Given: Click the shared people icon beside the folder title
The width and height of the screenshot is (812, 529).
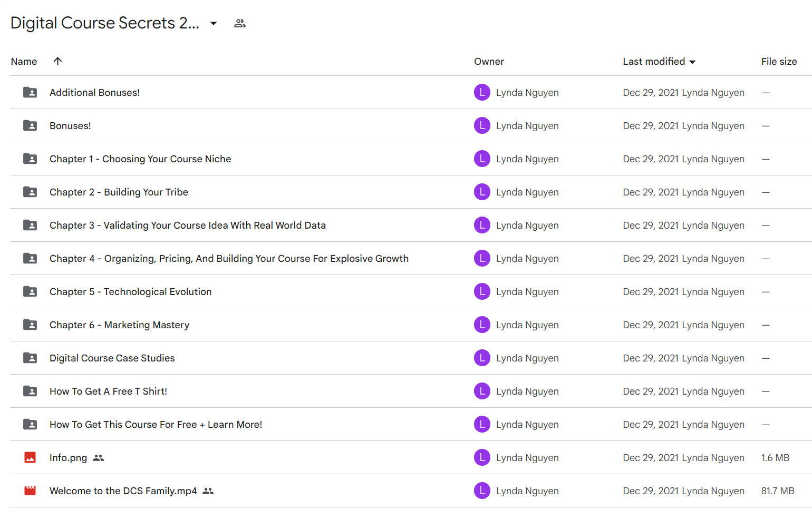Looking at the screenshot, I should click(x=240, y=23).
